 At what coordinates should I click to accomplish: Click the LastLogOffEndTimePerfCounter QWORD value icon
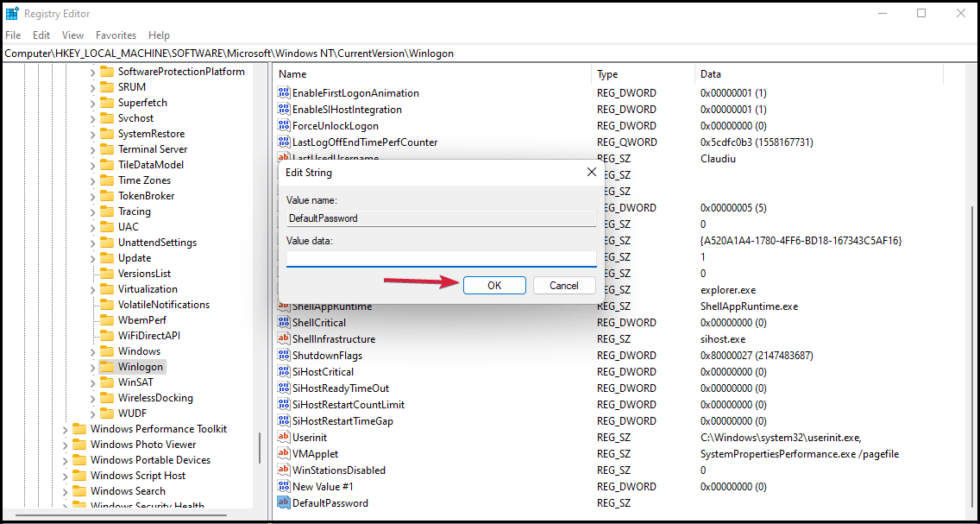click(285, 142)
